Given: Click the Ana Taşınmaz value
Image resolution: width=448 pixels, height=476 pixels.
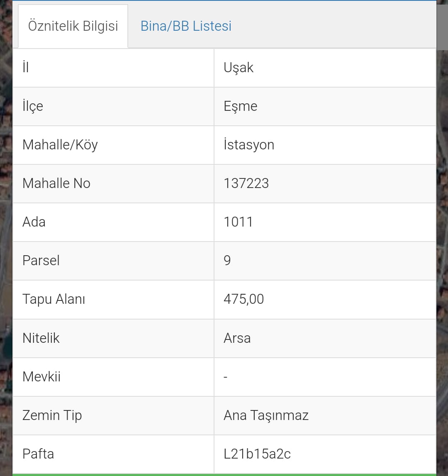Looking at the screenshot, I should pyautogui.click(x=266, y=415).
